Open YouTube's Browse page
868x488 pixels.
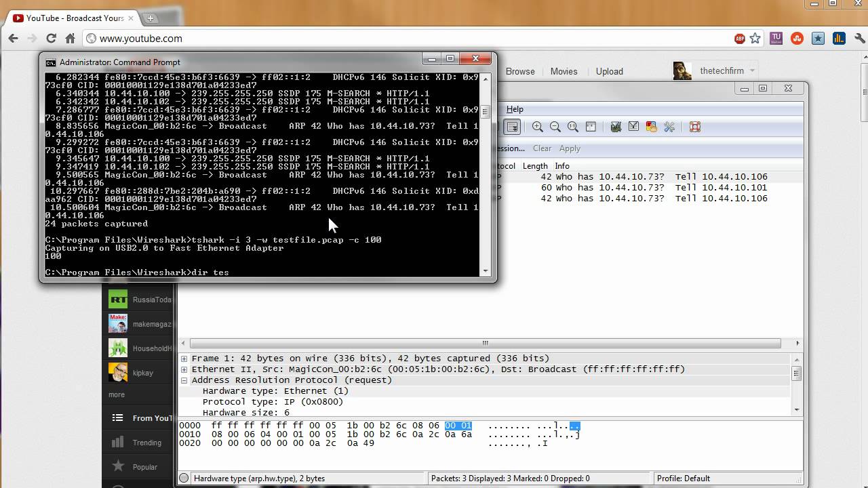coord(520,71)
